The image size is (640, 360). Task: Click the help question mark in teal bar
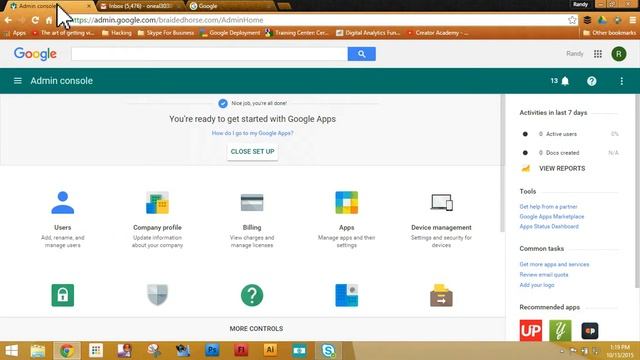pos(591,81)
